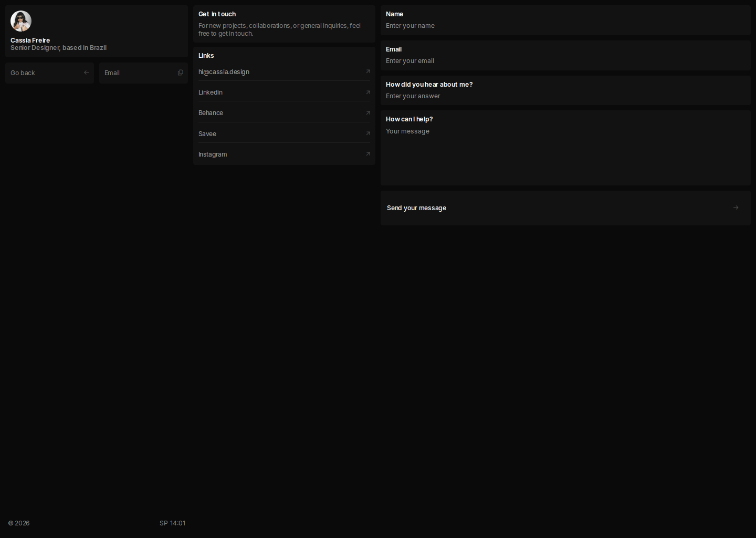Screen dimensions: 756x538
Task: Visit the Savee link
Action: [207, 134]
